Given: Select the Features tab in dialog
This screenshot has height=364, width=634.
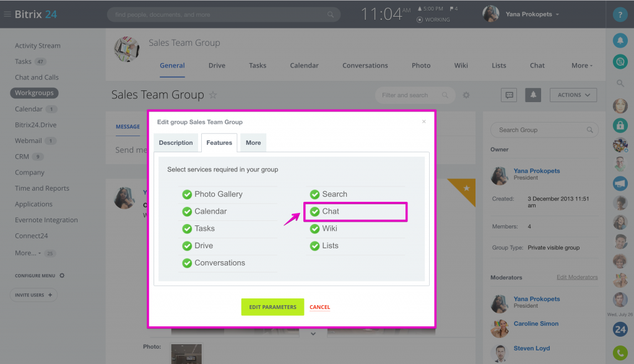Looking at the screenshot, I should point(219,143).
